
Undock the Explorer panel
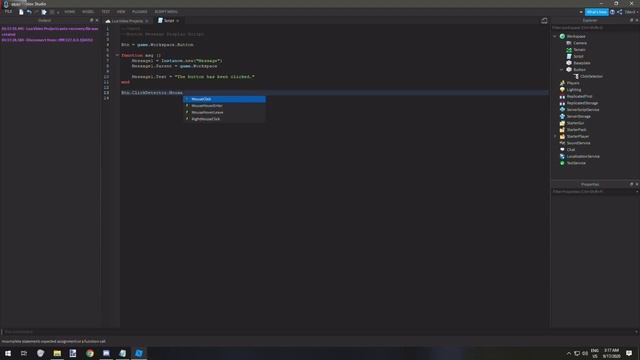point(631,20)
